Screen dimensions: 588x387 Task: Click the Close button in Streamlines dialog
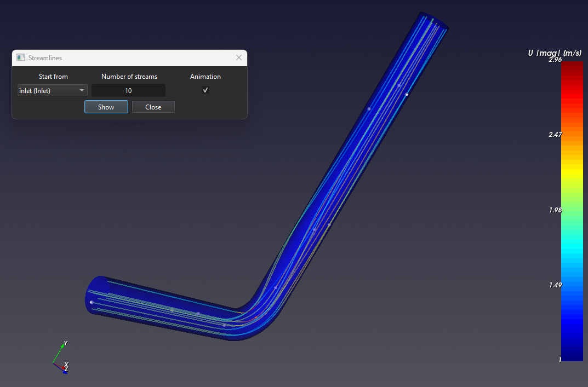tap(153, 107)
